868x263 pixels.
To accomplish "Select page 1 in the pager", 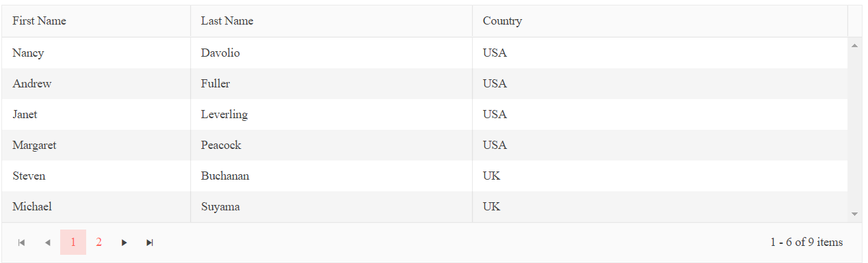I will point(73,243).
